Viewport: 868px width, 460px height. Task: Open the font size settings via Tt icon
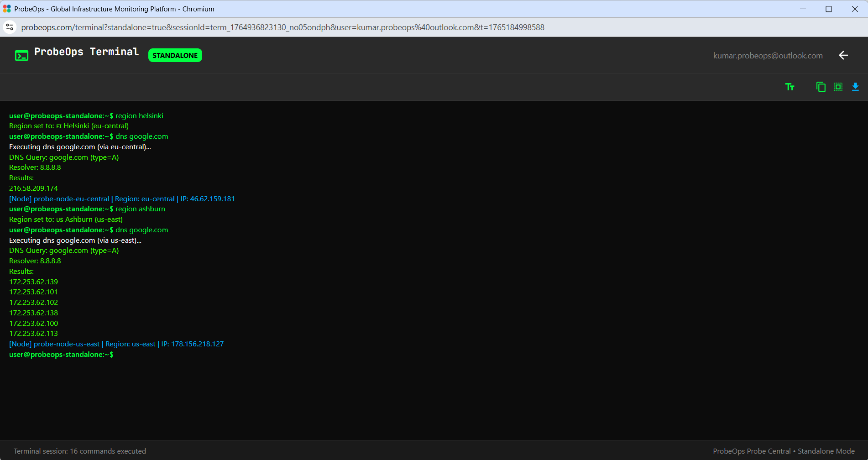click(x=790, y=87)
